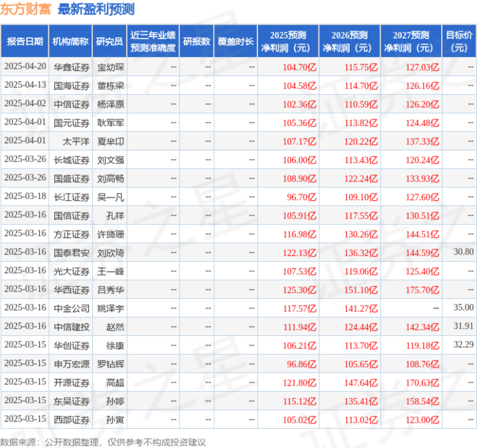
Task: Click 中信建投 institution cell
Action: pyautogui.click(x=72, y=327)
